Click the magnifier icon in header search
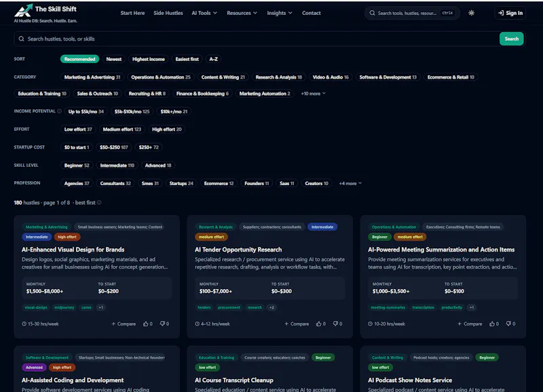 [x=372, y=13]
